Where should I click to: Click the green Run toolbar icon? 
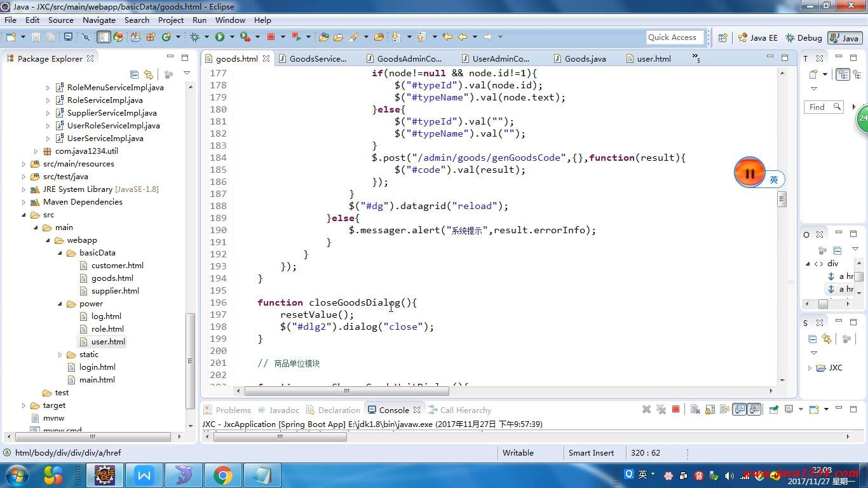220,37
